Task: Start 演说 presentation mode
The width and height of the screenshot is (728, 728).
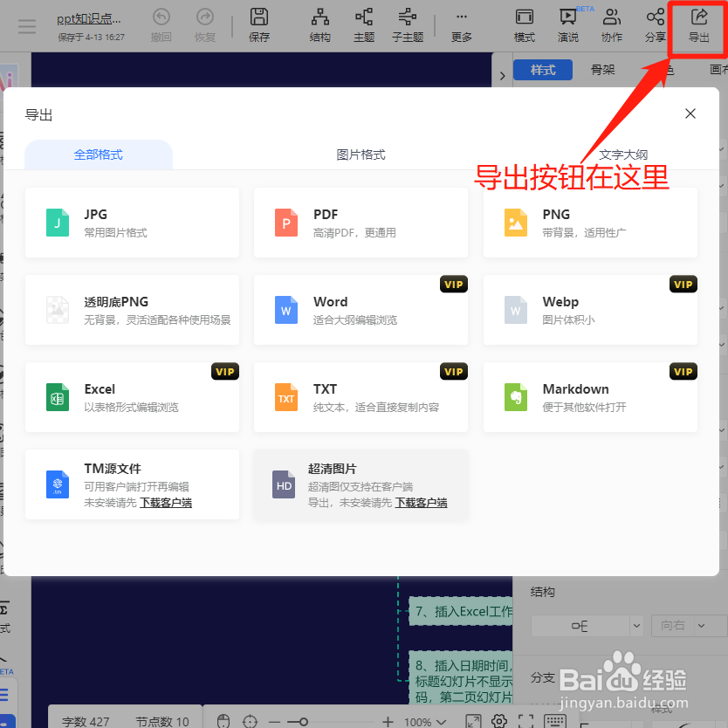Action: tap(570, 24)
